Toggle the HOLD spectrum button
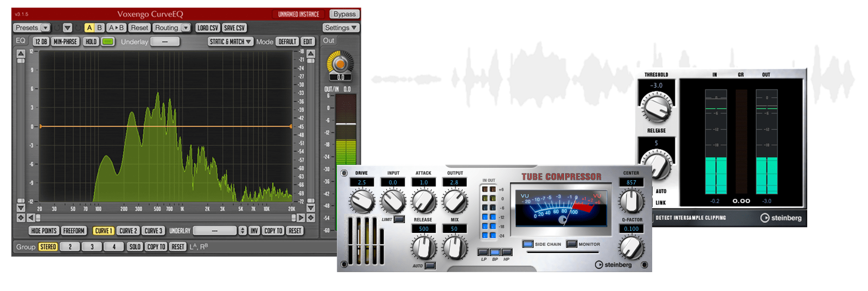868x291 pixels. click(91, 42)
